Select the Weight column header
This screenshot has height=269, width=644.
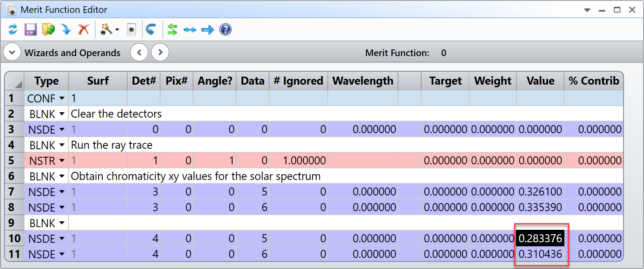493,81
